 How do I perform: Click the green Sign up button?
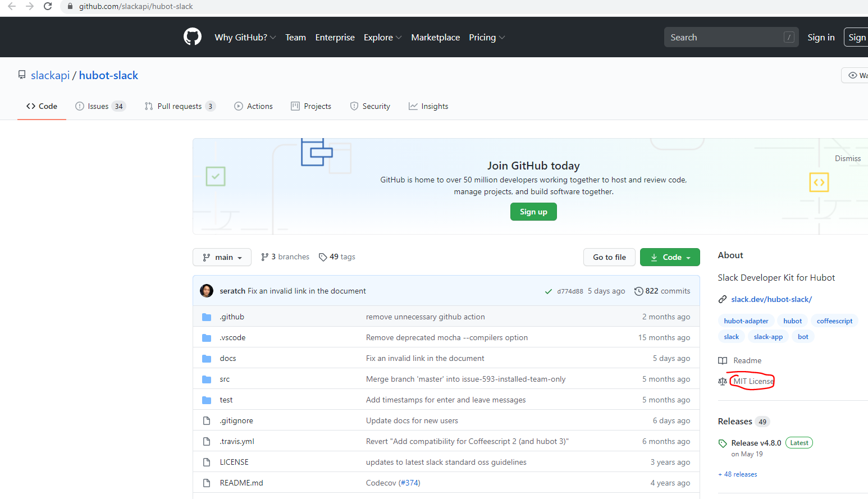click(533, 212)
